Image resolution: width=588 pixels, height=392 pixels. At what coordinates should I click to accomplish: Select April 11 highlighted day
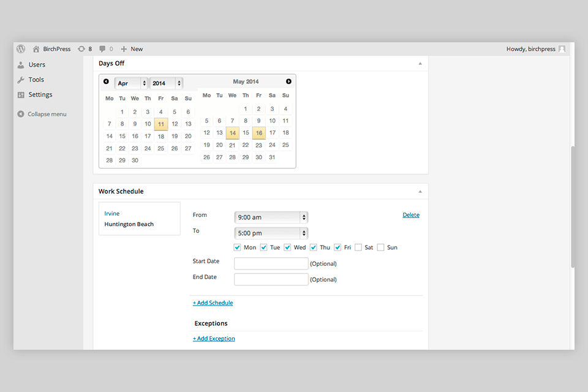click(161, 124)
